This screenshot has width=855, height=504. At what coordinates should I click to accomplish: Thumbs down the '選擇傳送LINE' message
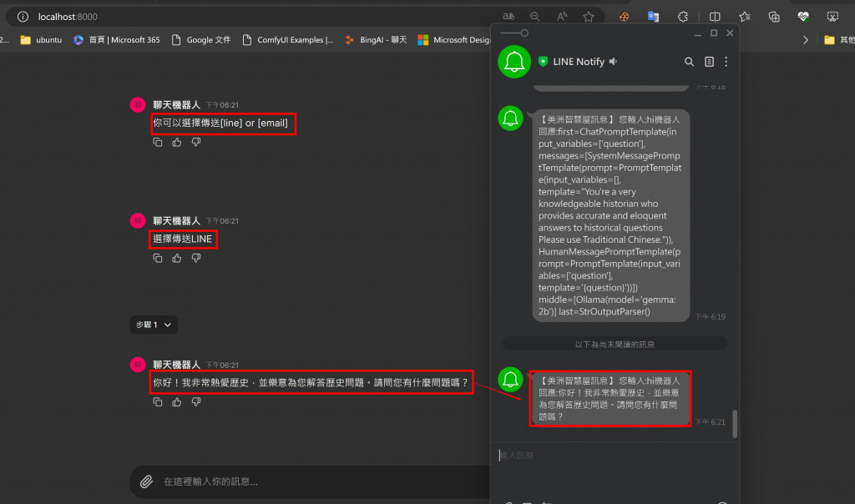click(196, 259)
